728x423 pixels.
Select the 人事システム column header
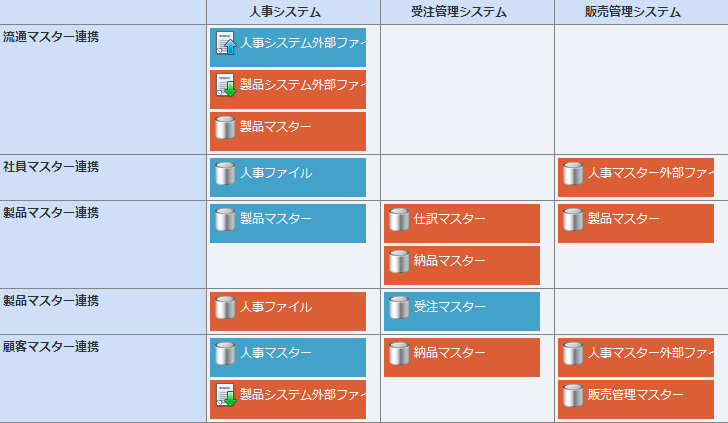tap(285, 12)
